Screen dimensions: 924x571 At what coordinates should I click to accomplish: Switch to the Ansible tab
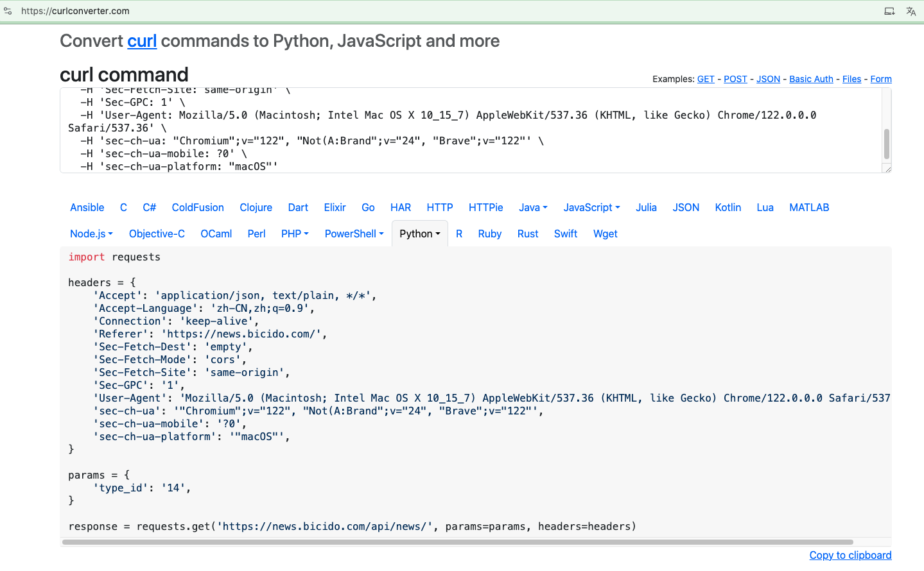(87, 207)
